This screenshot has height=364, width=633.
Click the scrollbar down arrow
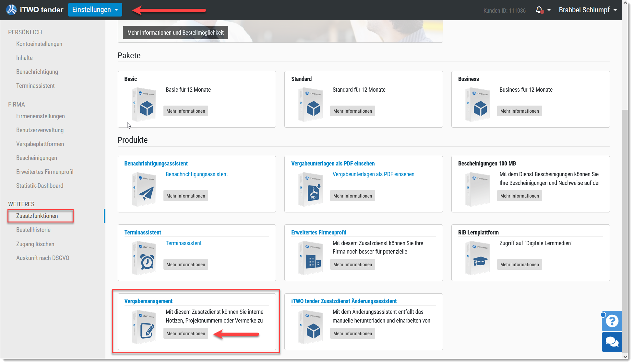625,357
